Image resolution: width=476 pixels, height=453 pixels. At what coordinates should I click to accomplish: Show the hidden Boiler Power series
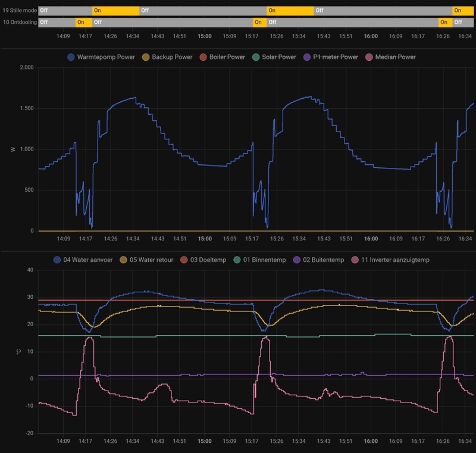222,57
